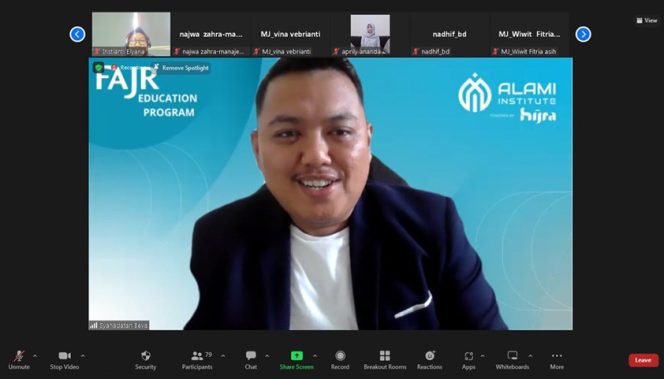The image size is (664, 379).
Task: Open the Reactions menu
Action: click(429, 360)
